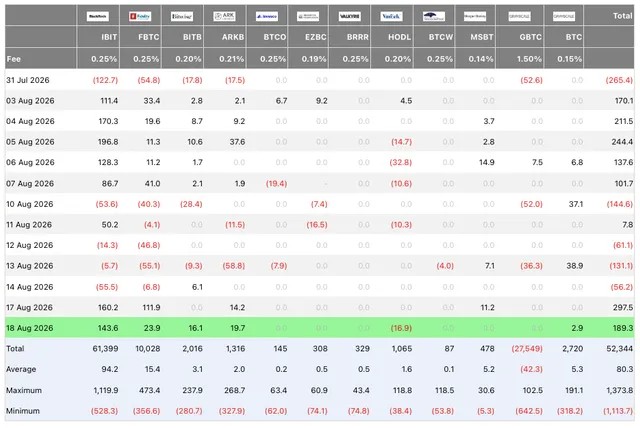The height and width of the screenshot is (428, 640).
Task: Click the ARK logo above ARKB
Action: point(224,16)
